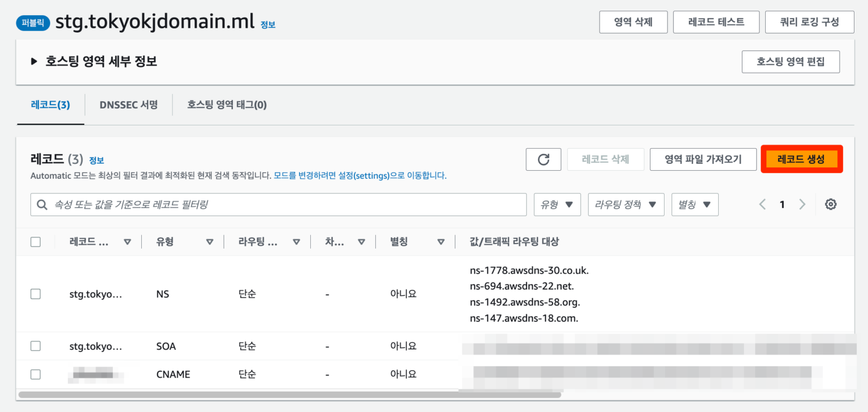This screenshot has width=868, height=412.
Task: Refresh the records list
Action: [543, 159]
